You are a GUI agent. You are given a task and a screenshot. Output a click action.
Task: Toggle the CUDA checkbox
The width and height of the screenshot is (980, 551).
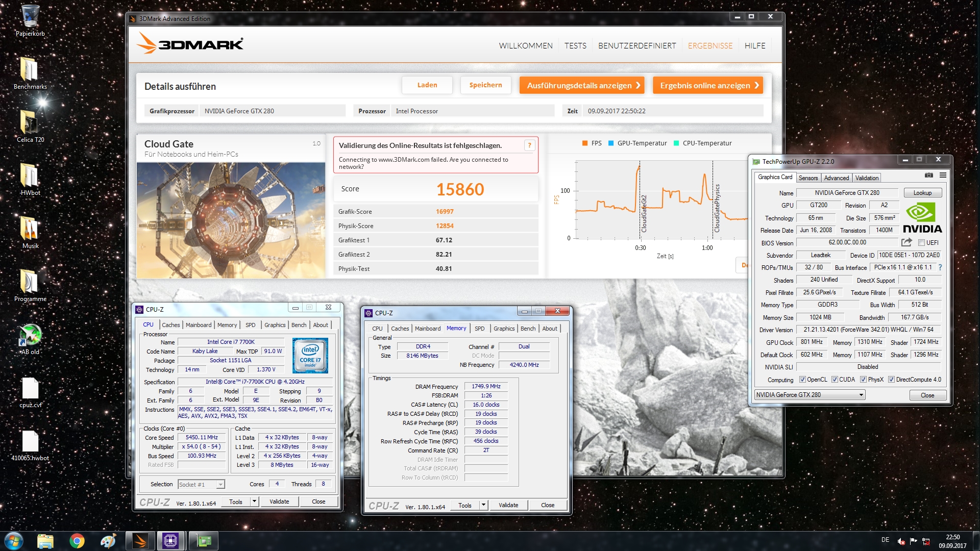[835, 380]
